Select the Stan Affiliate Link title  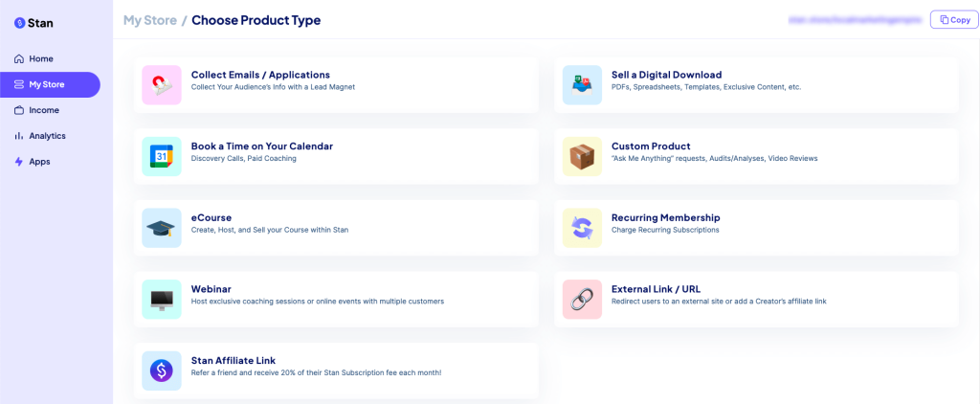[234, 360]
